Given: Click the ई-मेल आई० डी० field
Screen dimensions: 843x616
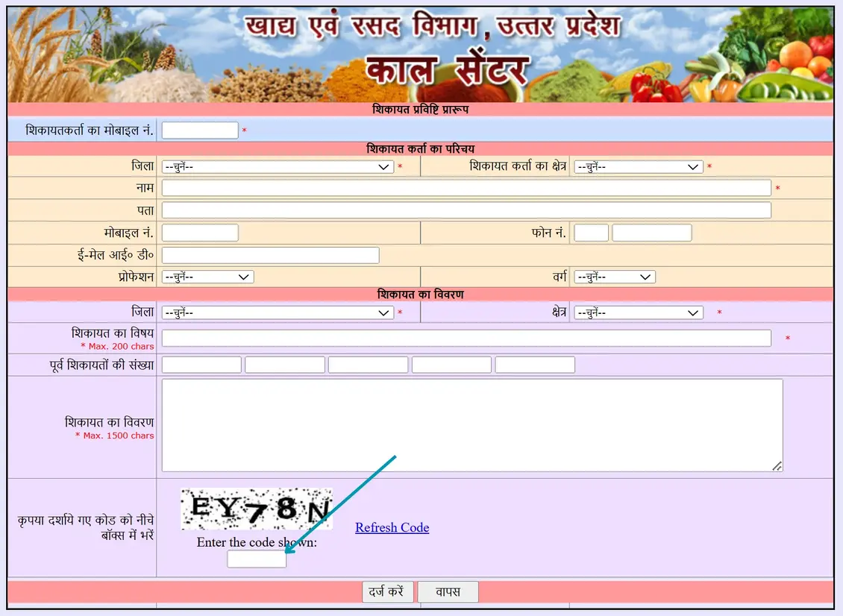Looking at the screenshot, I should (x=270, y=254).
